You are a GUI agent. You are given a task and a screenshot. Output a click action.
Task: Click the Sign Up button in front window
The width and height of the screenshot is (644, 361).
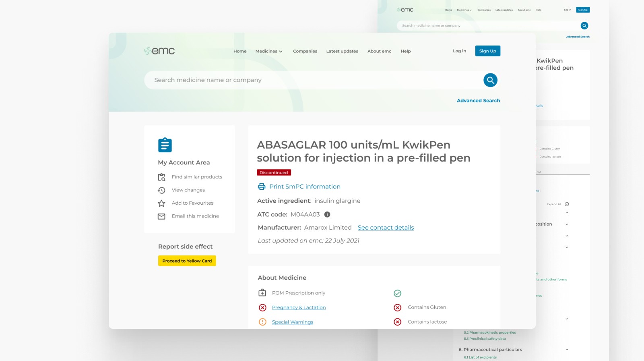(x=487, y=51)
